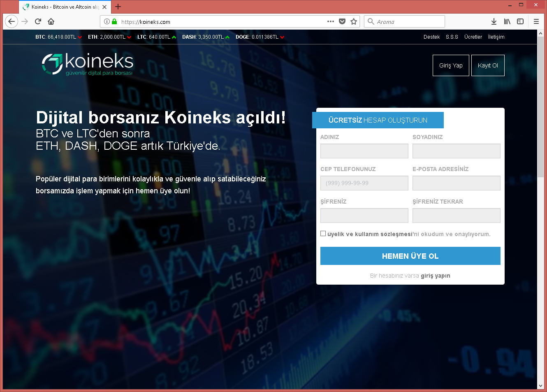Focus the ŞİFRENİZ TEKRAR input field
Image resolution: width=547 pixels, height=392 pixels.
pos(457,216)
